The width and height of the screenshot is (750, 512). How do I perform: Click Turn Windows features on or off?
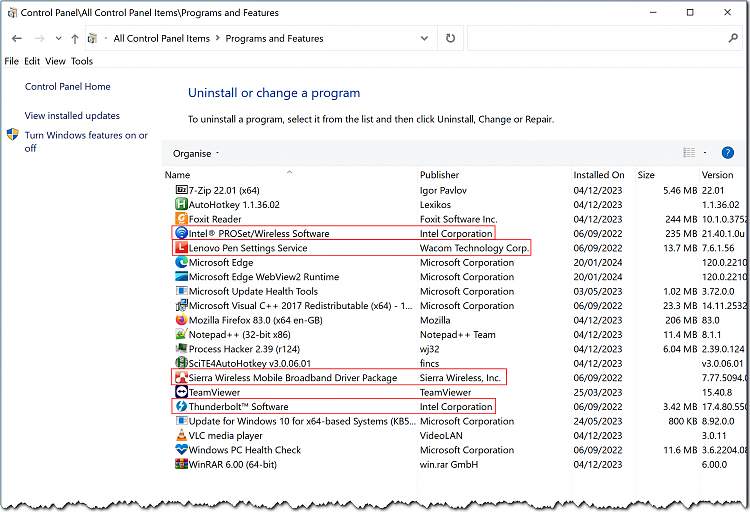86,142
